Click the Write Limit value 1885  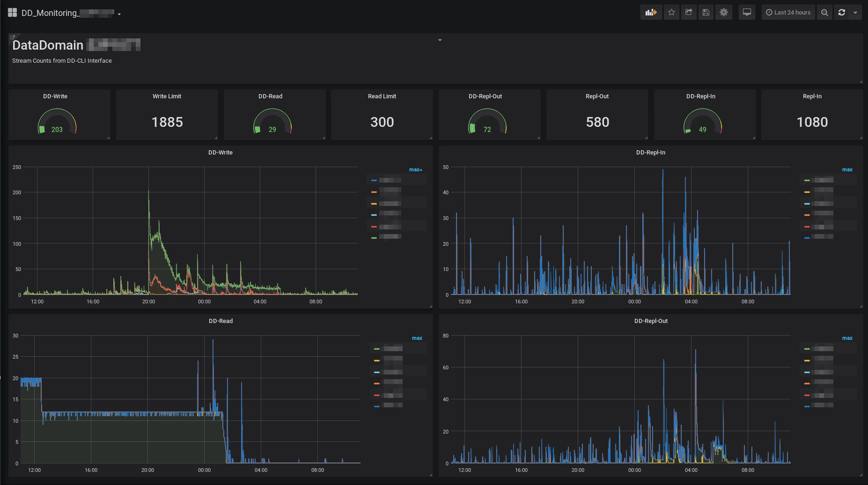167,122
